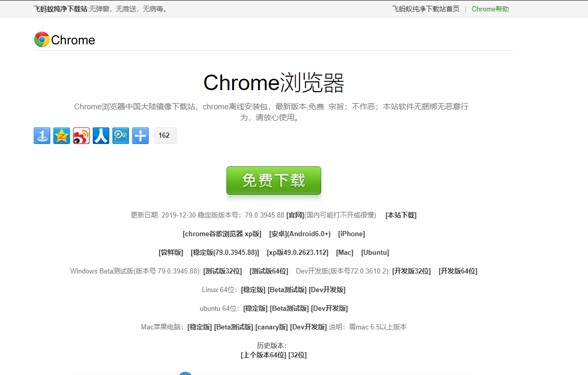Screen dimensions: 588x375
Task: Click the Dev开发版(版本号72.0.3610.2) label
Action: (343, 271)
